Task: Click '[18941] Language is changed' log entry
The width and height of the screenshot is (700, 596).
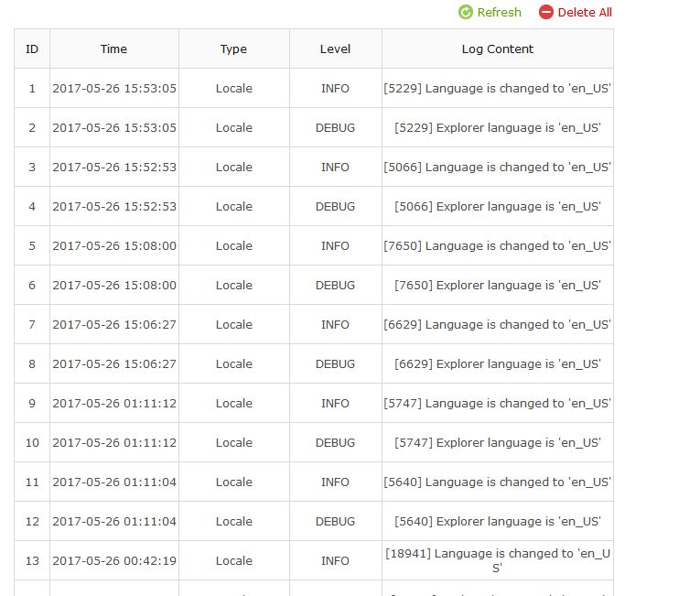Action: tap(497, 560)
